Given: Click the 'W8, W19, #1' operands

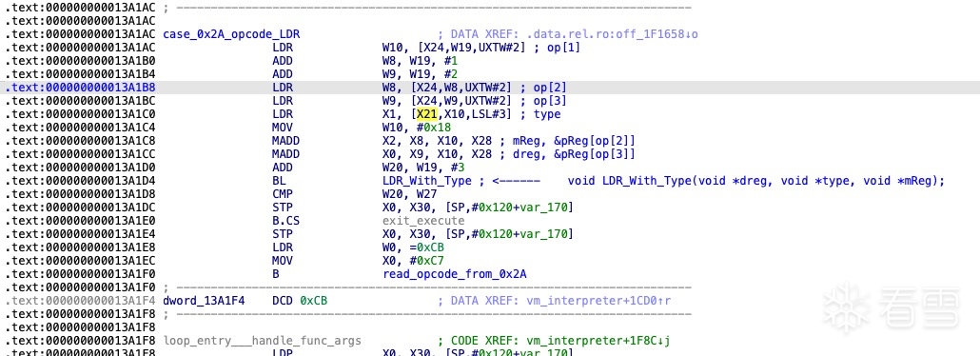Looking at the screenshot, I should pyautogui.click(x=420, y=61).
